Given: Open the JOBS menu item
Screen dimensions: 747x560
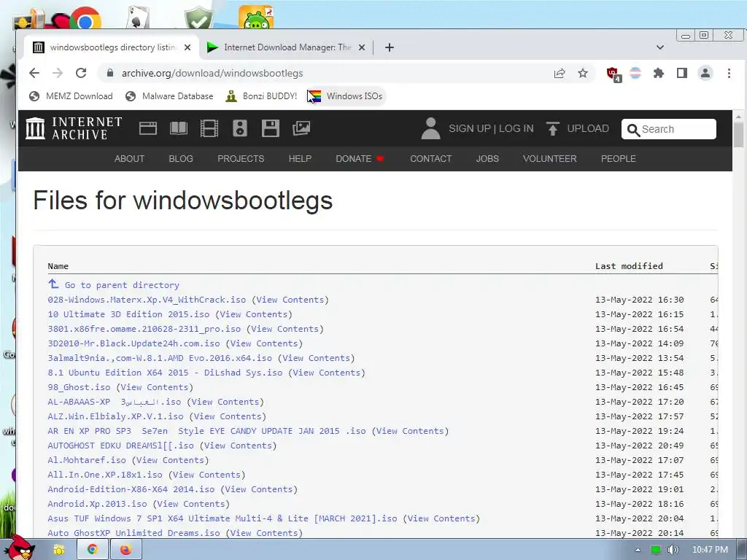Looking at the screenshot, I should coord(487,158).
